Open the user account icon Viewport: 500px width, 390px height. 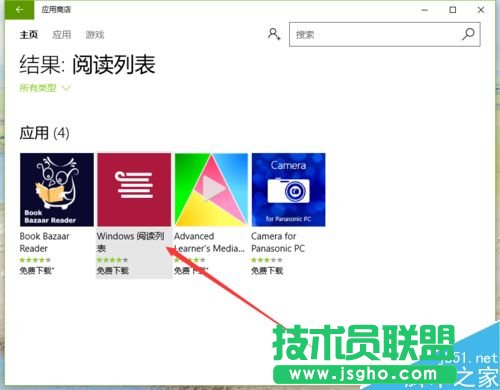pyautogui.click(x=274, y=34)
